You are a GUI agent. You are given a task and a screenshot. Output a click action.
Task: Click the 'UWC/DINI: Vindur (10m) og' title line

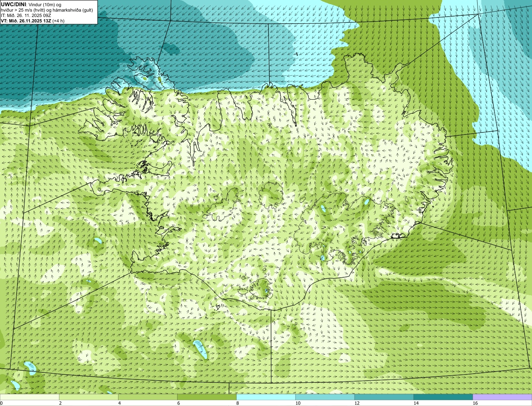[31, 5]
